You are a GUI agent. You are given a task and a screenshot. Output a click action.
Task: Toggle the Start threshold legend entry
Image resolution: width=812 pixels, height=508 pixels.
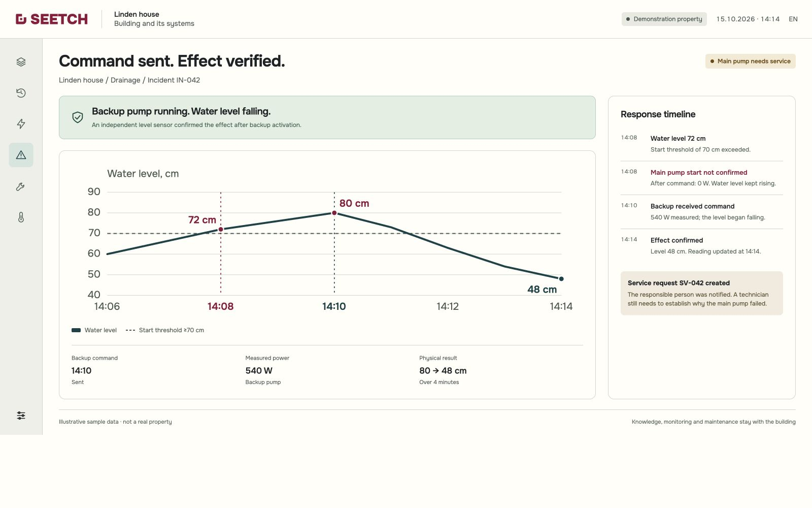(165, 330)
